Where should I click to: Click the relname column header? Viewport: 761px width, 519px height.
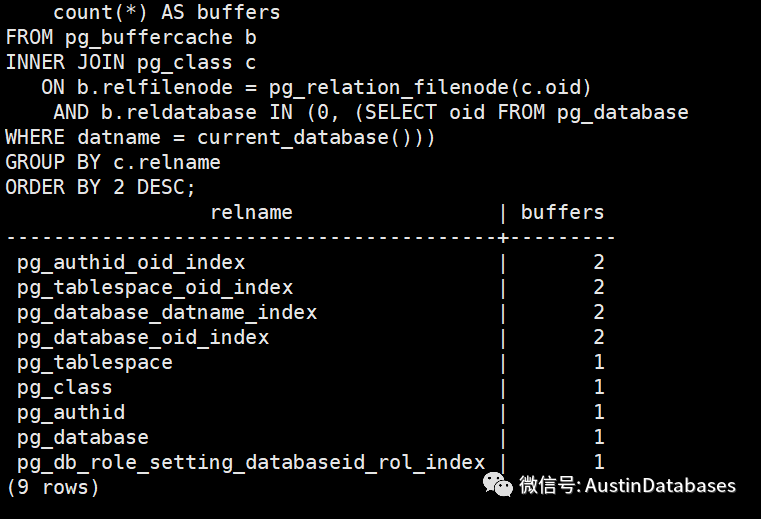(251, 212)
